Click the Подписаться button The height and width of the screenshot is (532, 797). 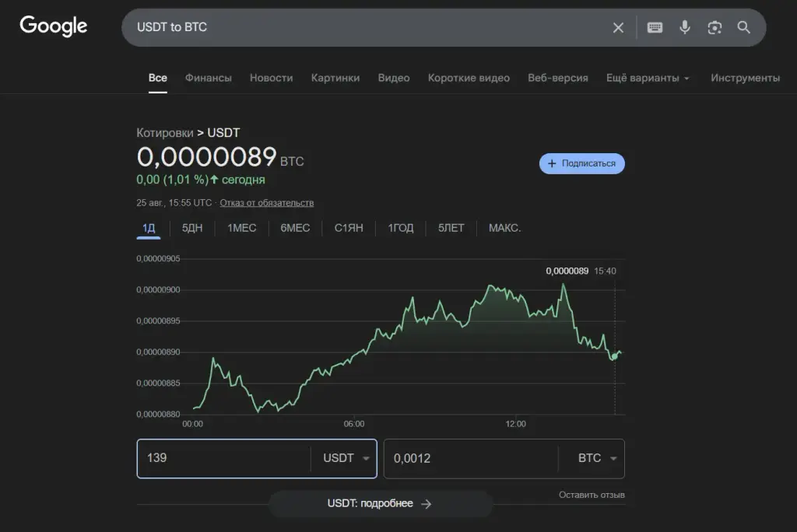click(x=582, y=163)
